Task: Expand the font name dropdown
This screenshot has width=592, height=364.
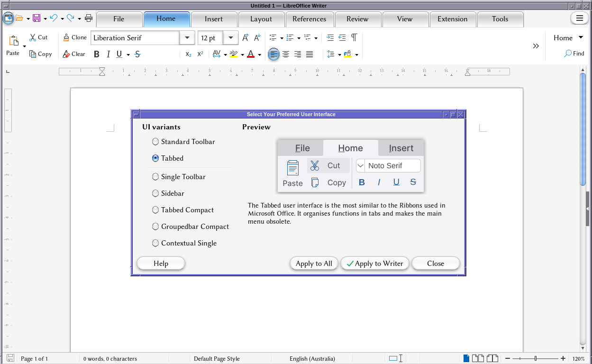Action: [x=187, y=38]
